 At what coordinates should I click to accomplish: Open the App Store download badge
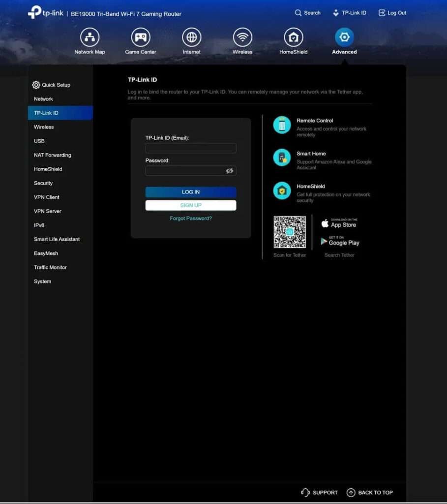click(x=339, y=223)
